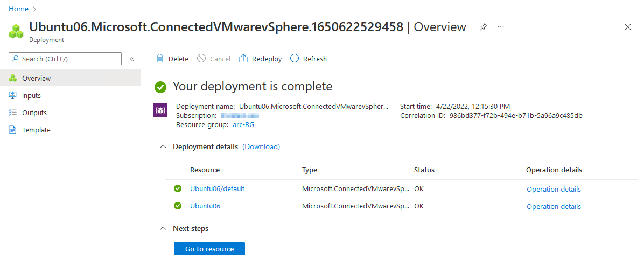Click the blurred subscription link
Image resolution: width=644 pixels, height=273 pixels.
[240, 115]
